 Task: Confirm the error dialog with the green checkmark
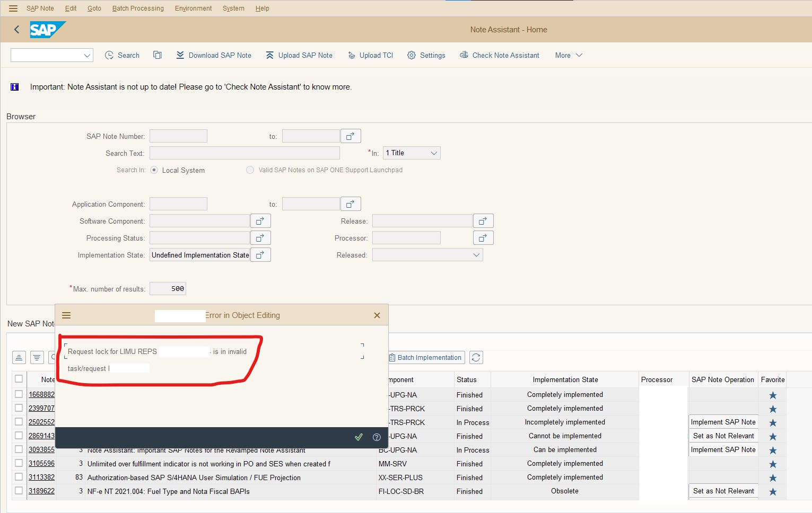(x=359, y=437)
